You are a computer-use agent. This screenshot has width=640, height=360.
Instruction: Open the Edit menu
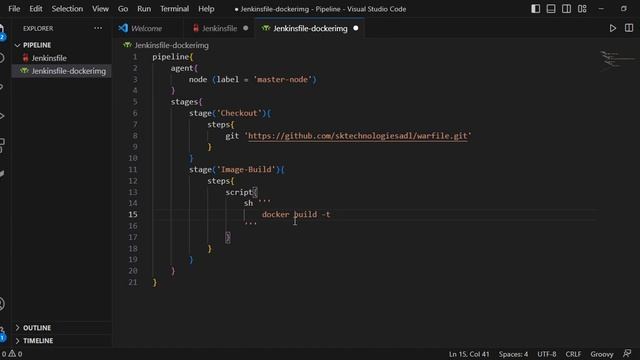click(36, 9)
